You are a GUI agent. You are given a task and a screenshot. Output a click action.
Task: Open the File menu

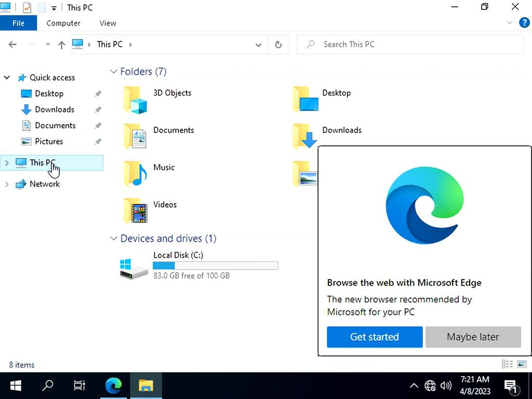tap(18, 23)
